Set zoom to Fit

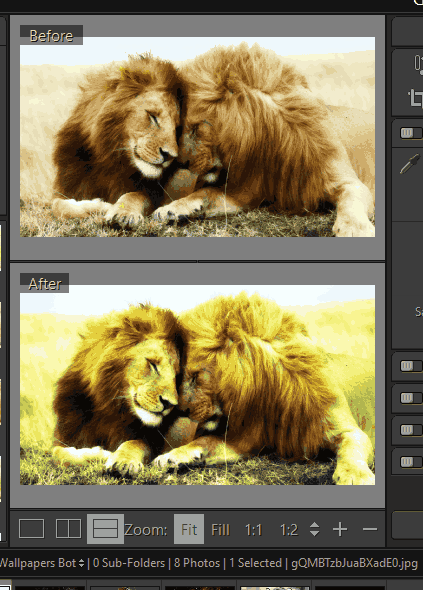tap(189, 529)
